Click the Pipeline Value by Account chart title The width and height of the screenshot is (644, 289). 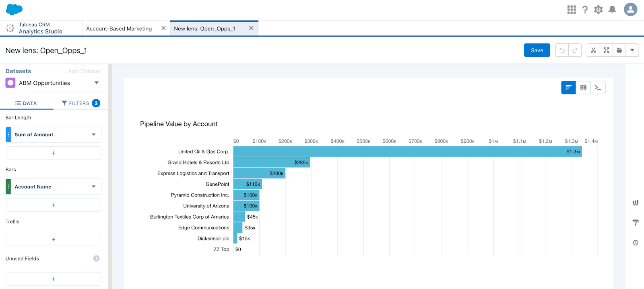tap(179, 124)
